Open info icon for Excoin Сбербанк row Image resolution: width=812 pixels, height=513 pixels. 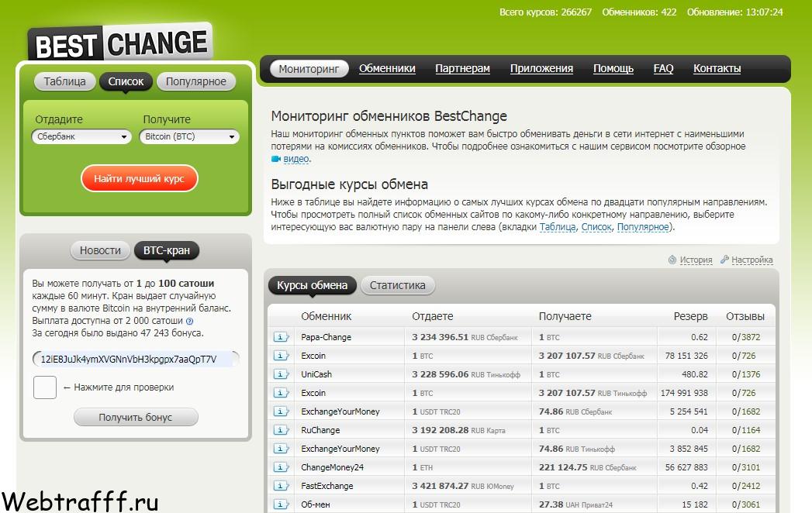tap(281, 356)
